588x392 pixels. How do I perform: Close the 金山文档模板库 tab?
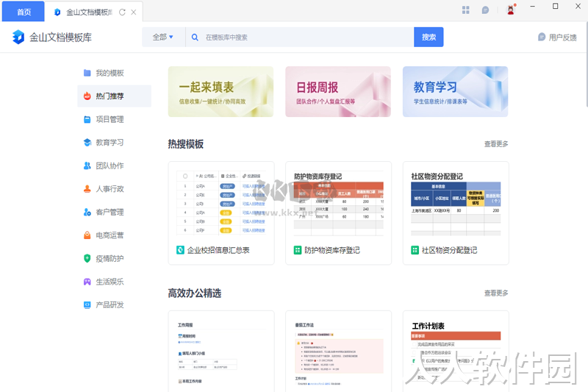134,13
